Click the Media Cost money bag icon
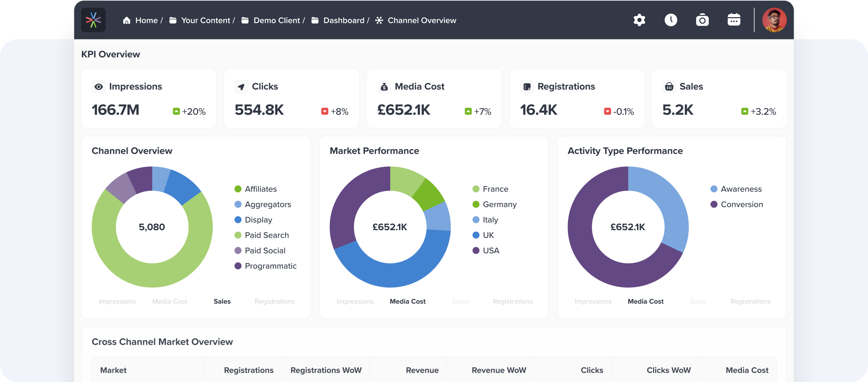This screenshot has height=382, width=868. (384, 86)
